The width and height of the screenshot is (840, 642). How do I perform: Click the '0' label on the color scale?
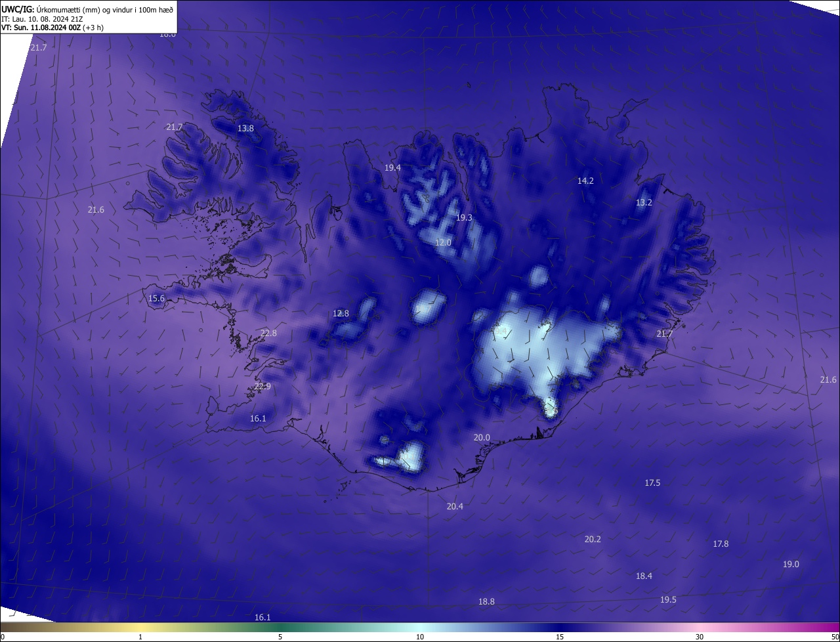3,637
